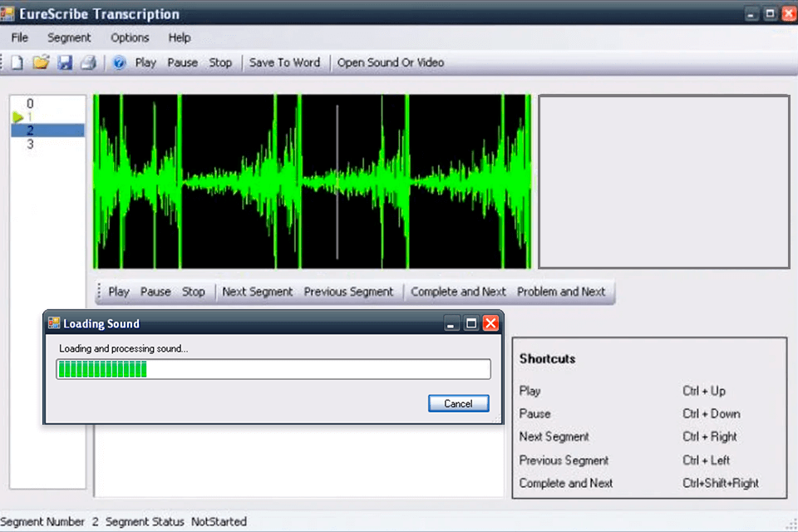Image resolution: width=798 pixels, height=532 pixels.
Task: Click Complete and Next
Action: (x=458, y=292)
